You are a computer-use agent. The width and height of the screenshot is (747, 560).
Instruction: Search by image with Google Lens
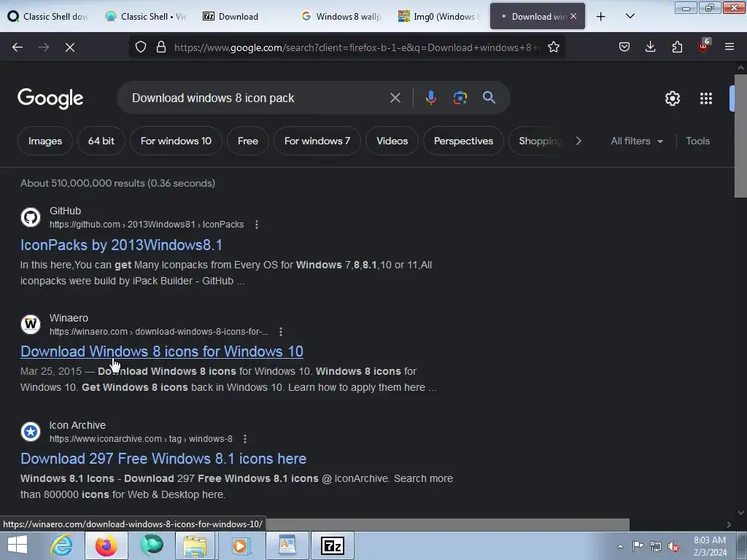(460, 98)
